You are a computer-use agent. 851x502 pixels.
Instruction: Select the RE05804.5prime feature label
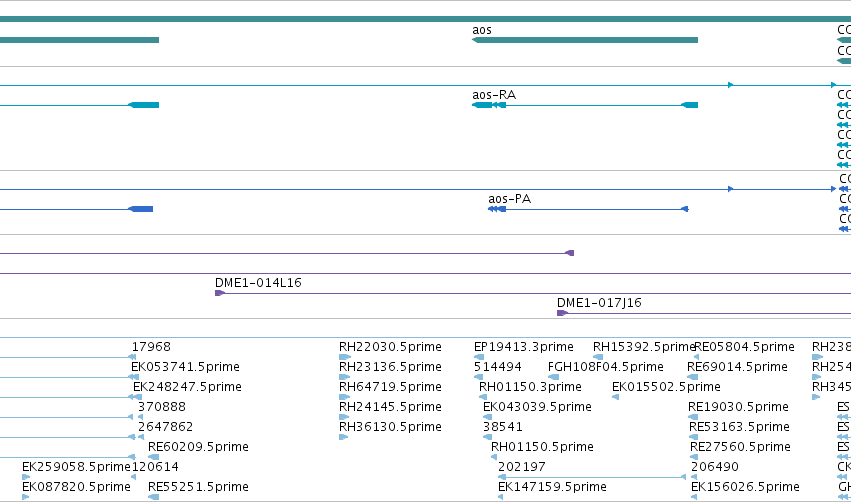click(745, 347)
